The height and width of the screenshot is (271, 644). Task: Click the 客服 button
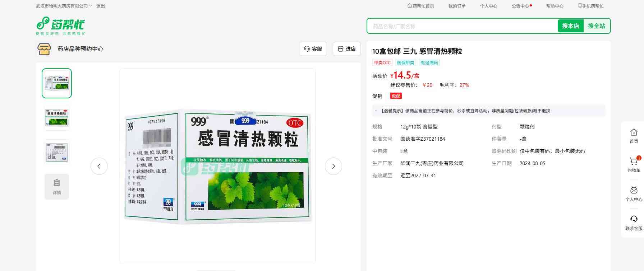point(313,49)
